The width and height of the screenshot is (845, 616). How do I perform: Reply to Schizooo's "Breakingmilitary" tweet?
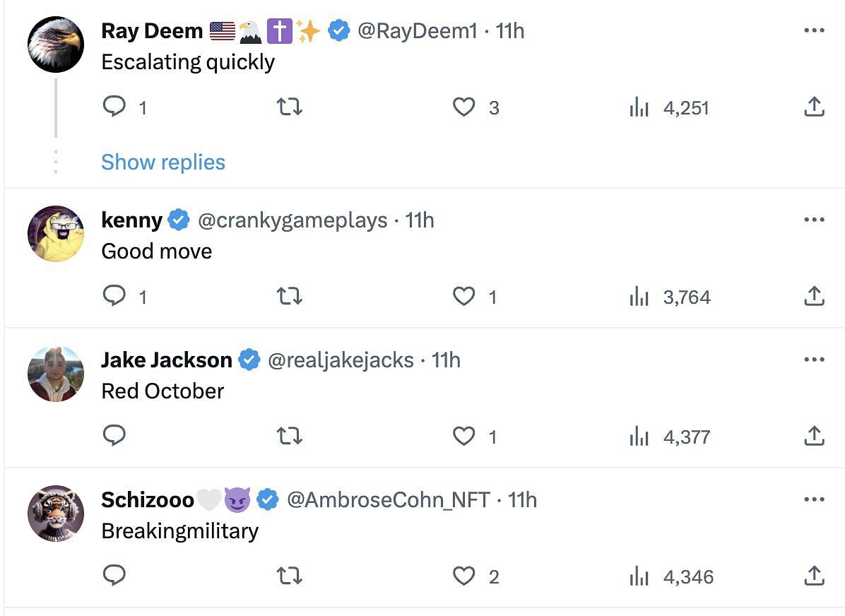[x=114, y=576]
